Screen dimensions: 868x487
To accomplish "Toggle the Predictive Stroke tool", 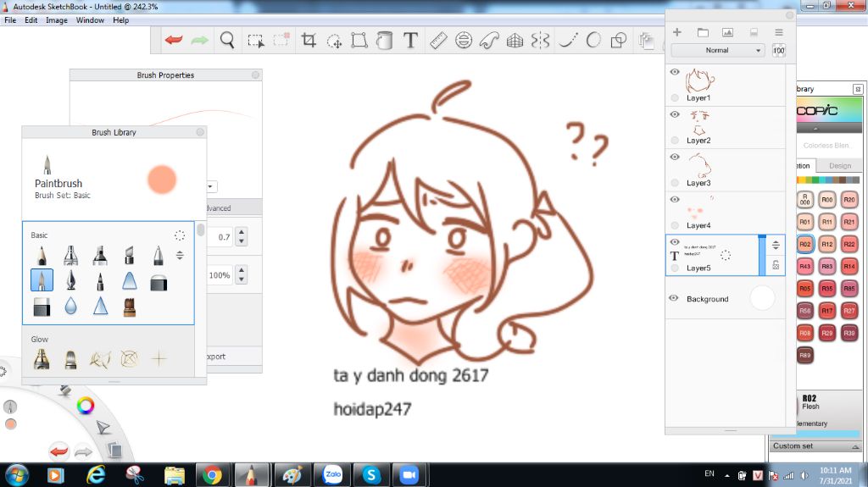I will point(593,40).
